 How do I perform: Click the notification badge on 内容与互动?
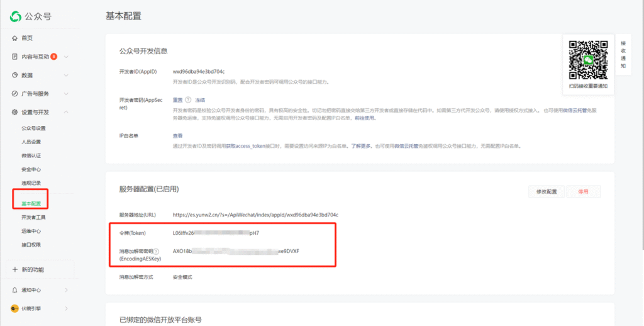54,56
